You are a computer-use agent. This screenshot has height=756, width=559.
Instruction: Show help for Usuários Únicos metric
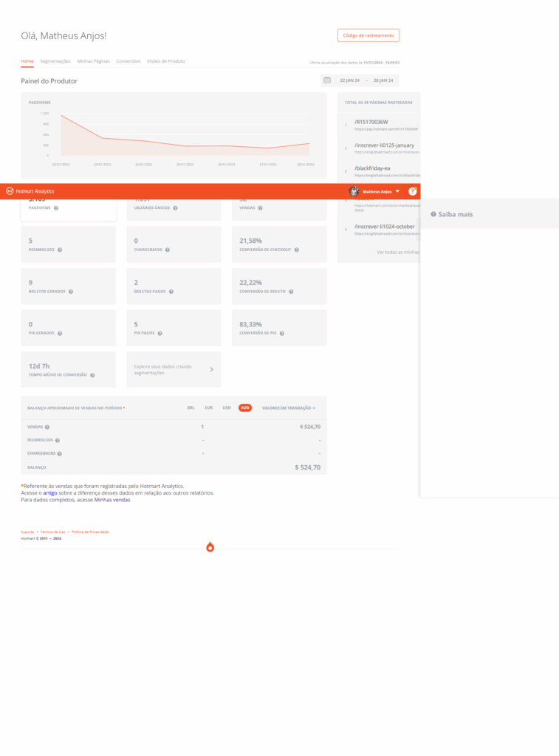(175, 208)
